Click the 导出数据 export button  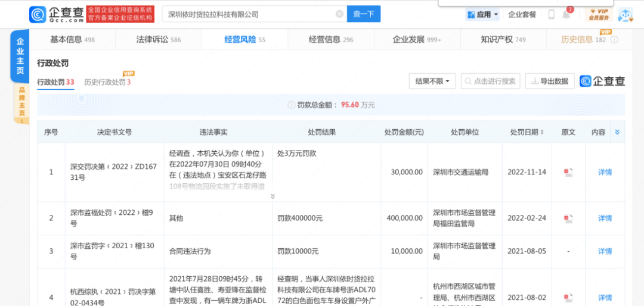[x=550, y=81]
